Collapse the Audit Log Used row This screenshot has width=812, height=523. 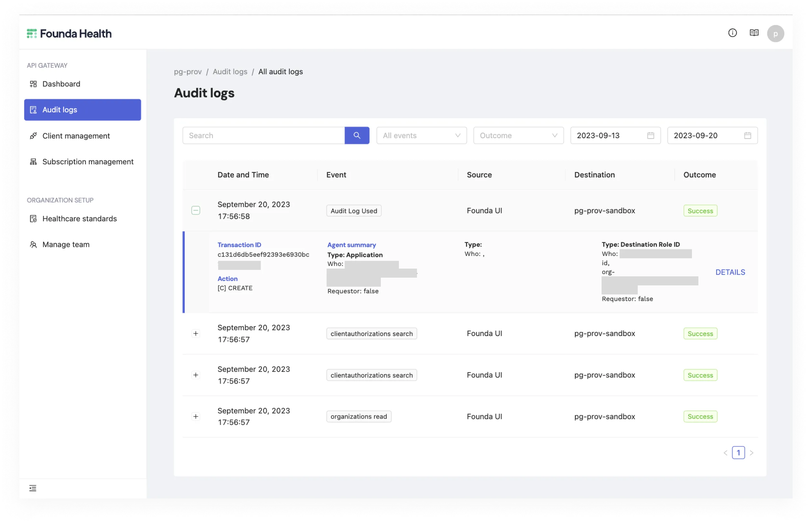click(196, 210)
